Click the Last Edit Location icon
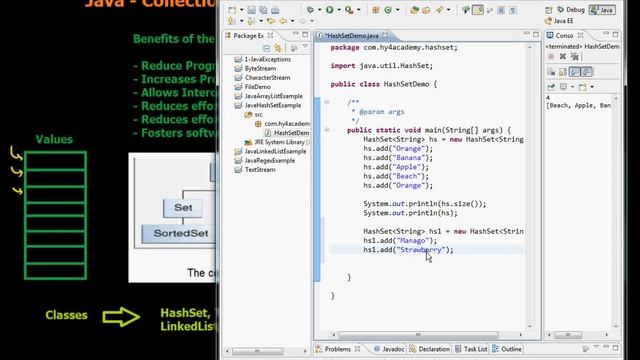This screenshot has height=360, width=640. (270, 21)
